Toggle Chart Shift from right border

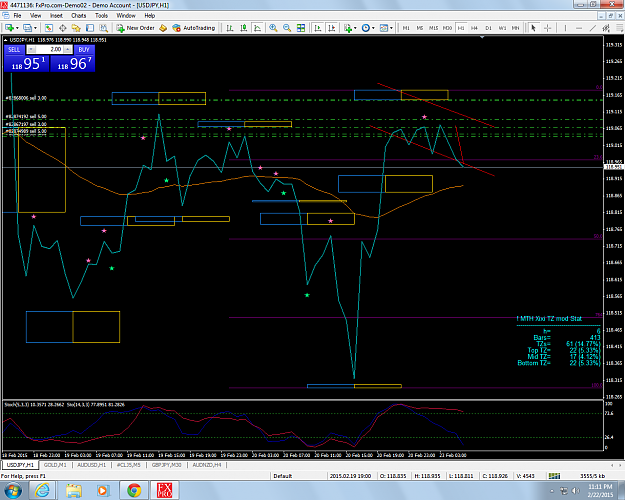pos(332,28)
